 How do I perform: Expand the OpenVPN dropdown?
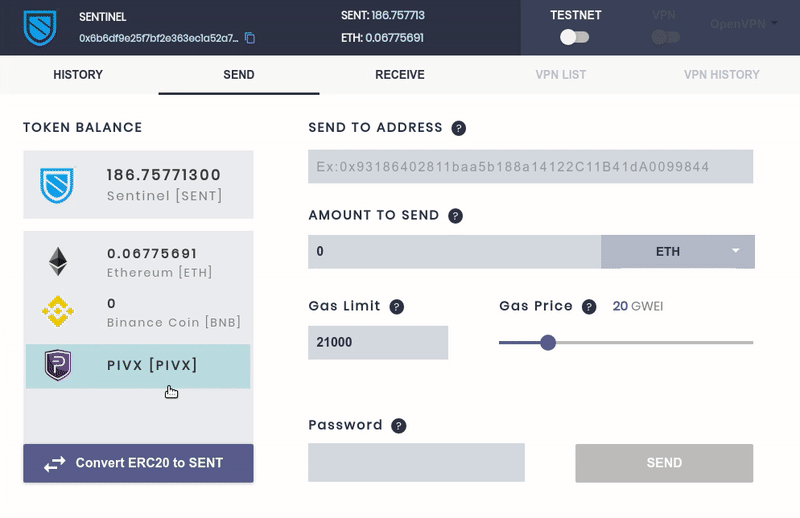click(x=743, y=24)
